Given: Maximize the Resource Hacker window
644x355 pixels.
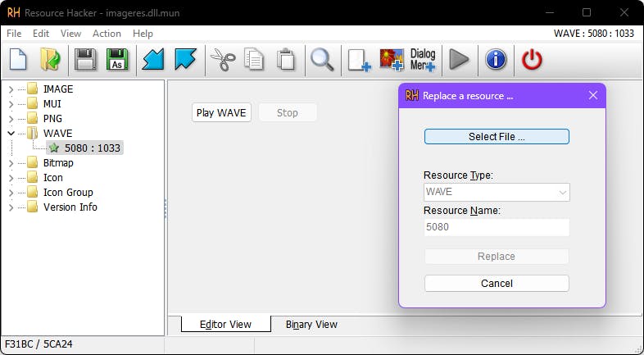Looking at the screenshot, I should point(587,13).
